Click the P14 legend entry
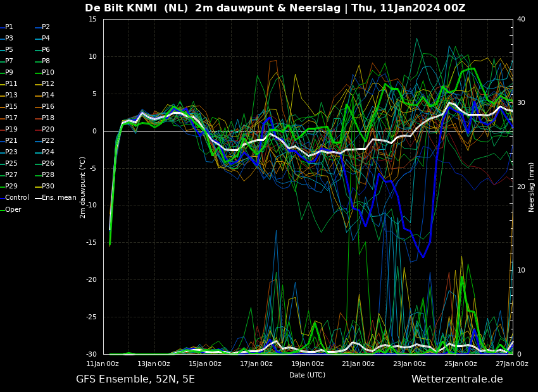The width and height of the screenshot is (538, 392). click(x=44, y=95)
